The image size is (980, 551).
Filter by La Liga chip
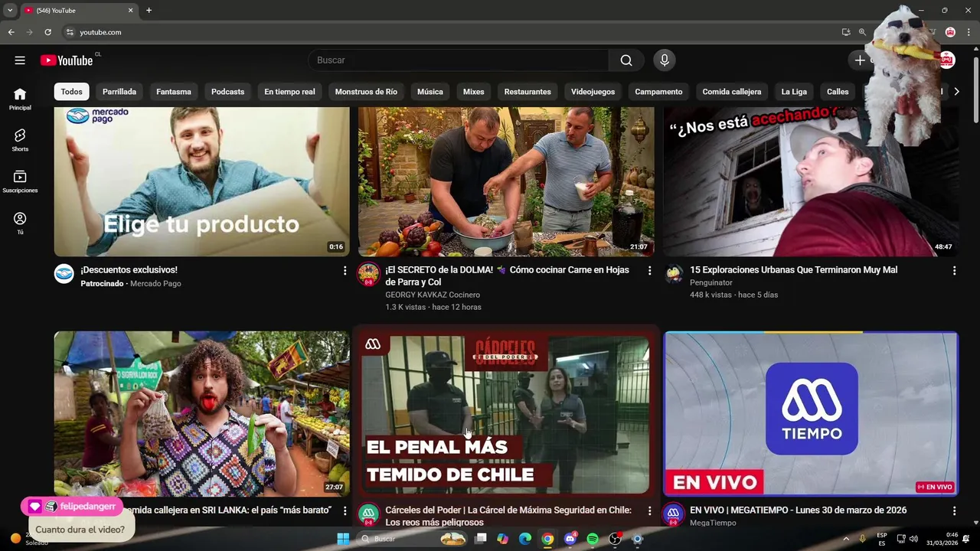pyautogui.click(x=794, y=92)
